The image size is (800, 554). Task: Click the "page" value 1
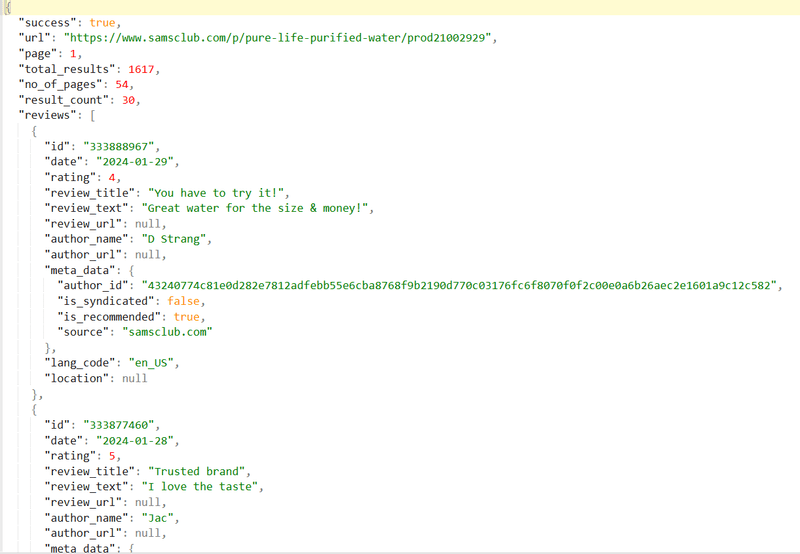[73, 54]
